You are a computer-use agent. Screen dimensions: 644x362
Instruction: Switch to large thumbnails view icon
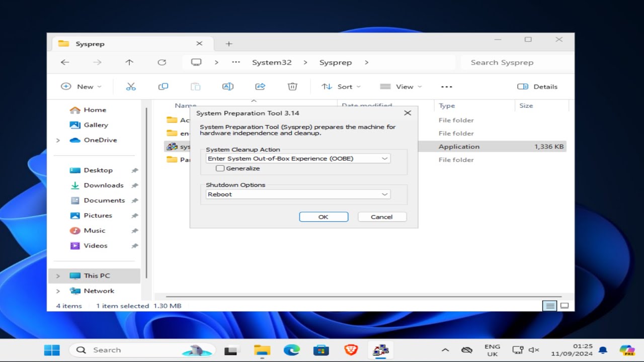(x=565, y=306)
